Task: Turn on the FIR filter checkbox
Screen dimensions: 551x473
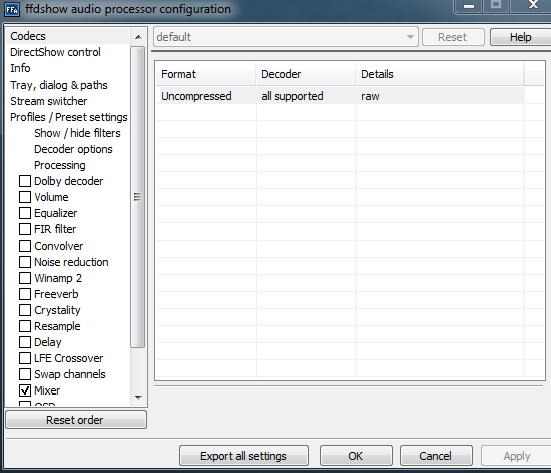Action: pos(25,229)
